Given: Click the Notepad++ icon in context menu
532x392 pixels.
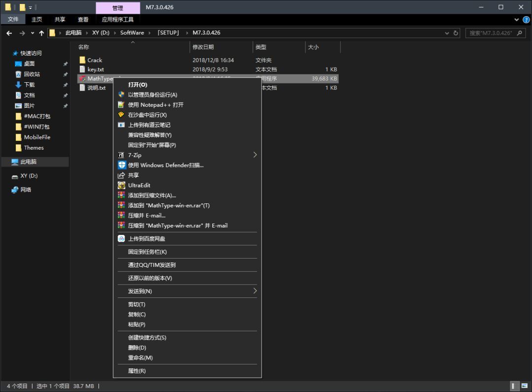Looking at the screenshot, I should [x=121, y=105].
